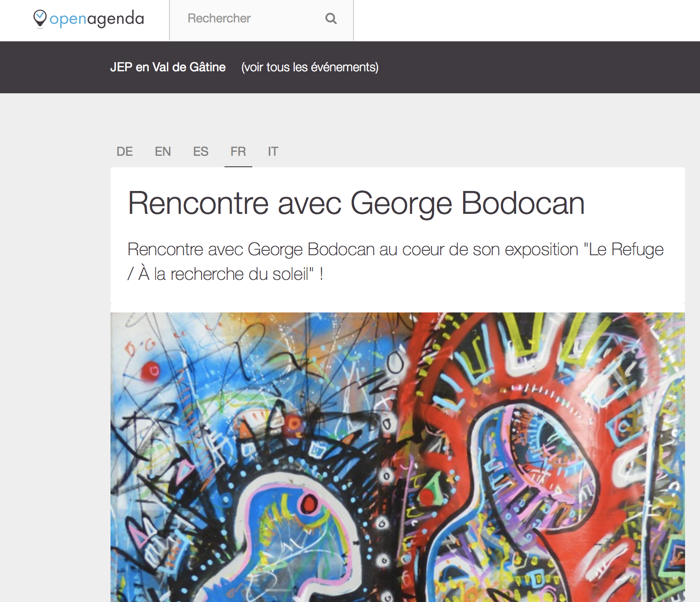Switch to the ES language tab
The width and height of the screenshot is (700, 602).
click(x=201, y=151)
